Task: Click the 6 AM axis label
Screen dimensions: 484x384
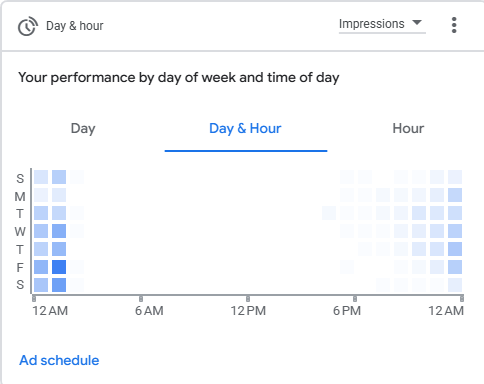Action: [x=149, y=311]
